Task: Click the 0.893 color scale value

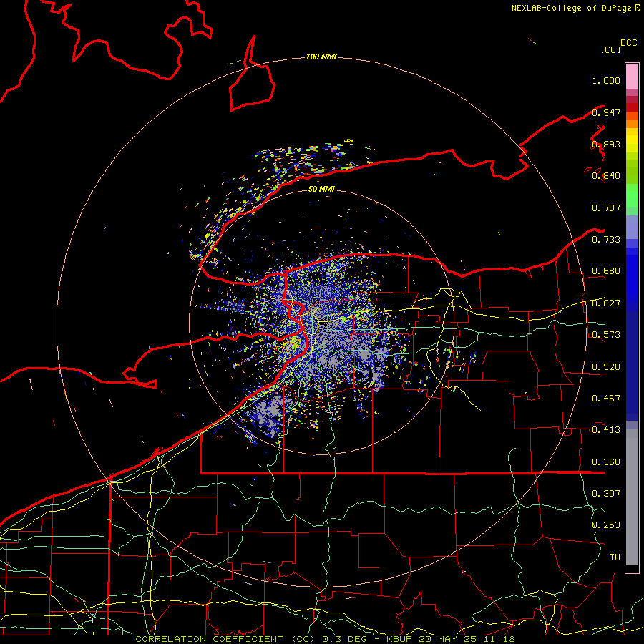Action: [606, 144]
